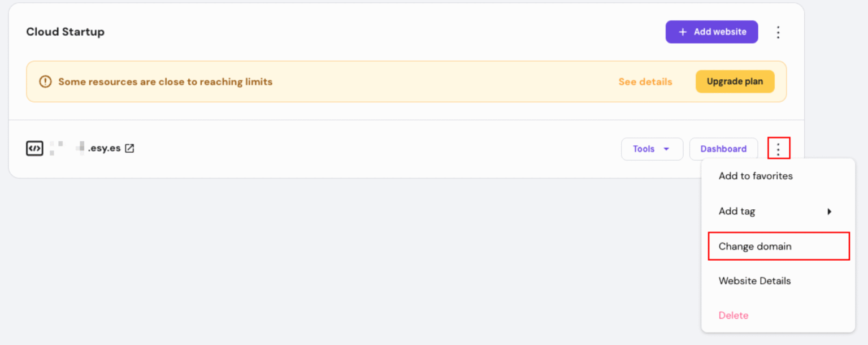Open the Cloud Startup plan three-dot menu

coord(778,32)
